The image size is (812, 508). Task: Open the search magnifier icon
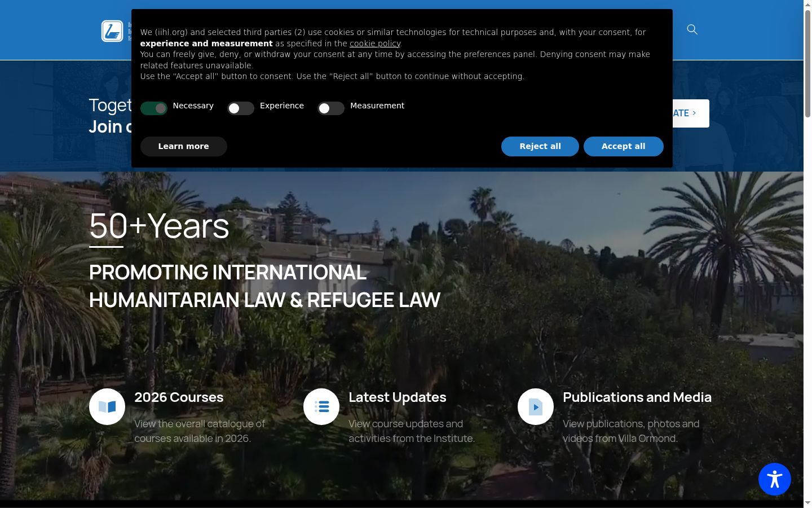point(692,29)
